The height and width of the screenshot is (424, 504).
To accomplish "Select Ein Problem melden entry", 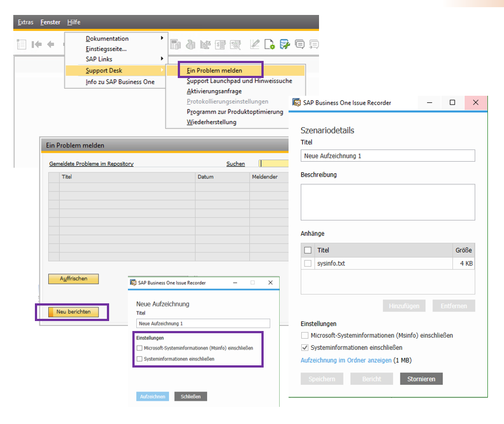I will coord(235,70).
